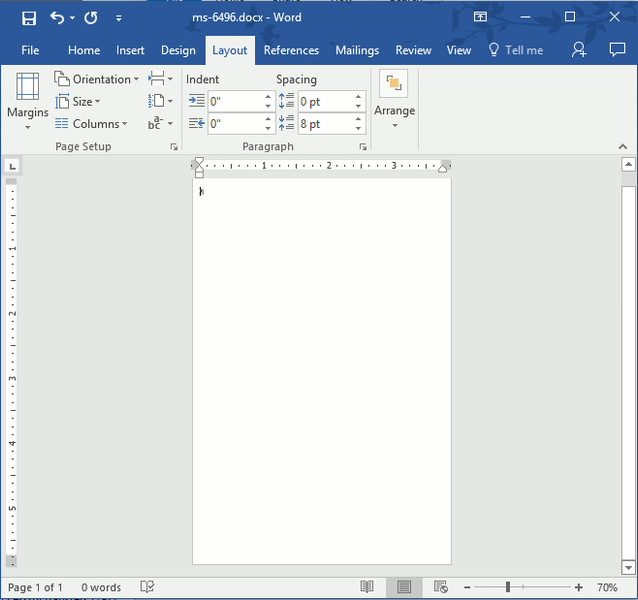Click the Tell me search box
Viewport: 638px width, 600px height.
click(516, 50)
